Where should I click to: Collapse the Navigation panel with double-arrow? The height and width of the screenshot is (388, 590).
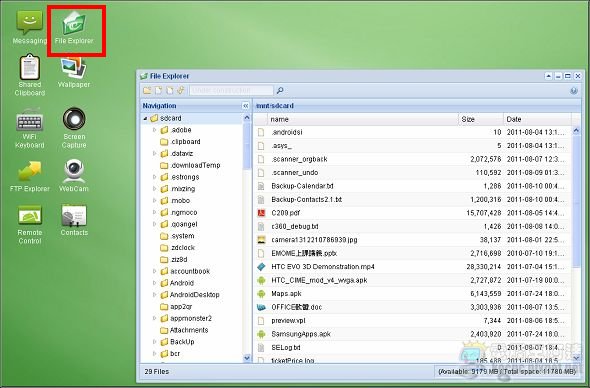[x=246, y=106]
